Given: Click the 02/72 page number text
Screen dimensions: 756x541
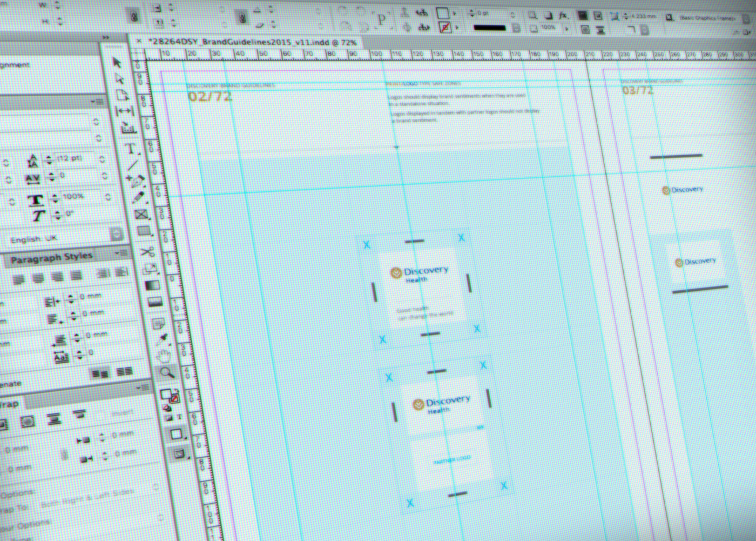Looking at the screenshot, I should point(210,96).
